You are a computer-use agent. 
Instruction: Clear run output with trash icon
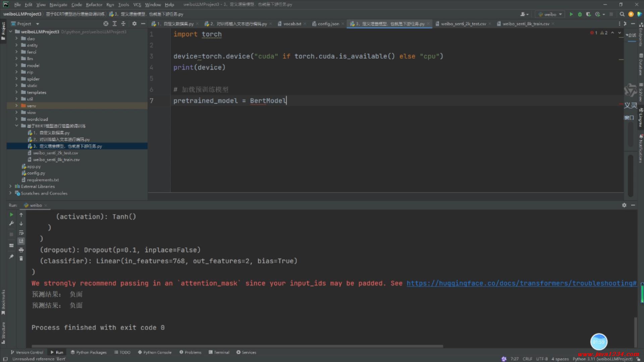click(x=21, y=258)
